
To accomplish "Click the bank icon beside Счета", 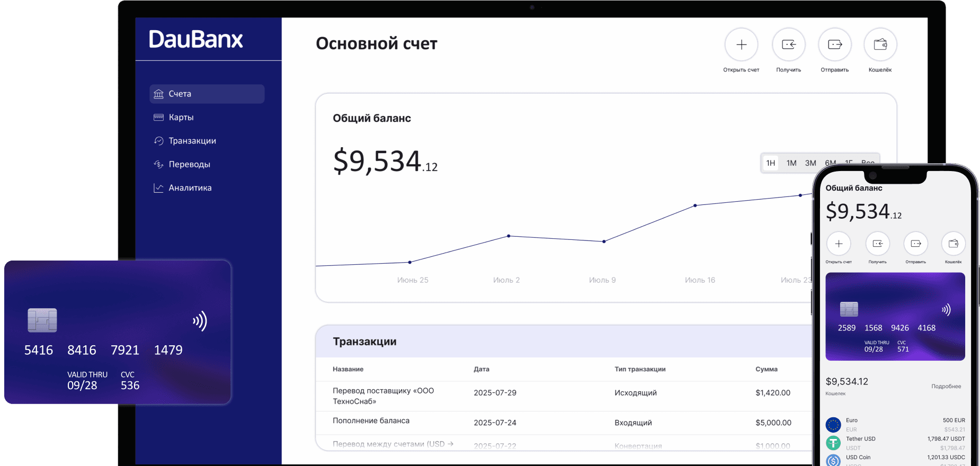I will 158,94.
